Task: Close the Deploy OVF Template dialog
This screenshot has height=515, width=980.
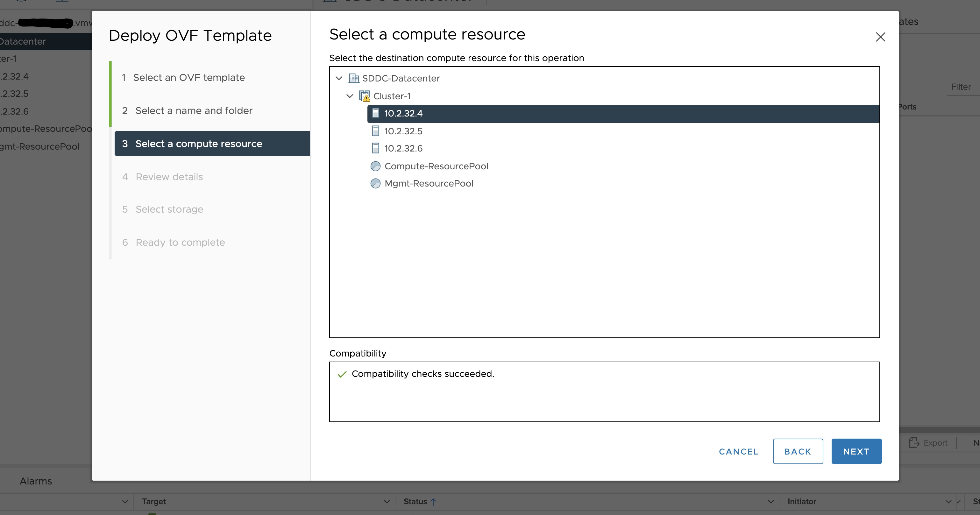Action: tap(880, 37)
